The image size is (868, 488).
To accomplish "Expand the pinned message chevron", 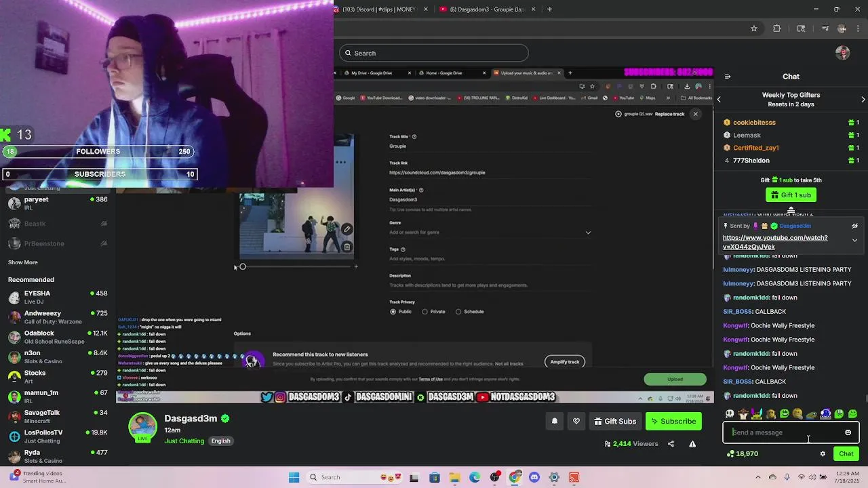I will click(x=854, y=240).
